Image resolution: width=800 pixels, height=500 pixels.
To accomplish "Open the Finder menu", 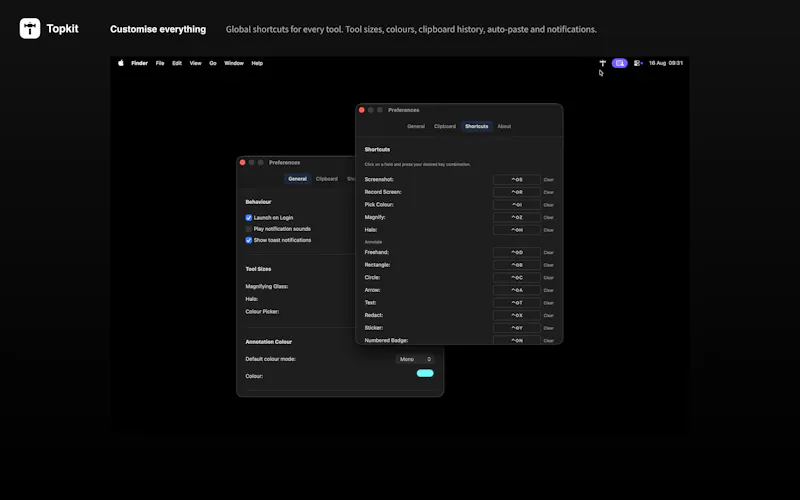I will tap(139, 63).
